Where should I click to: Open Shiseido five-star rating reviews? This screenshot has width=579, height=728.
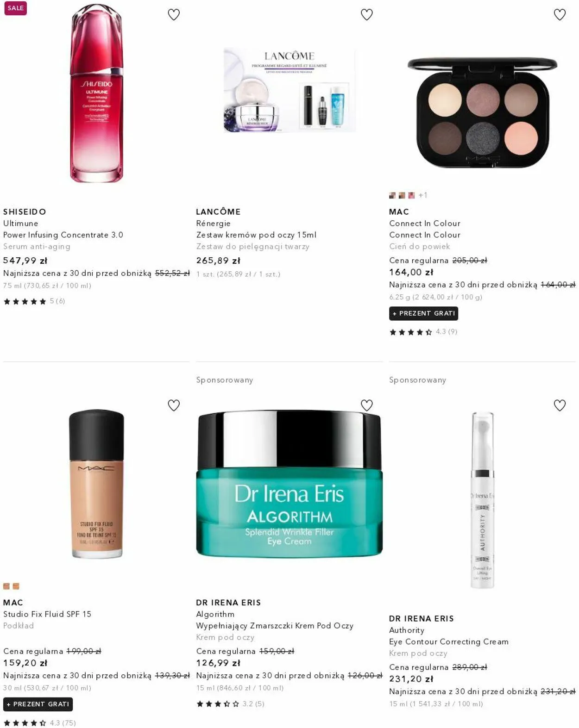pyautogui.click(x=34, y=301)
